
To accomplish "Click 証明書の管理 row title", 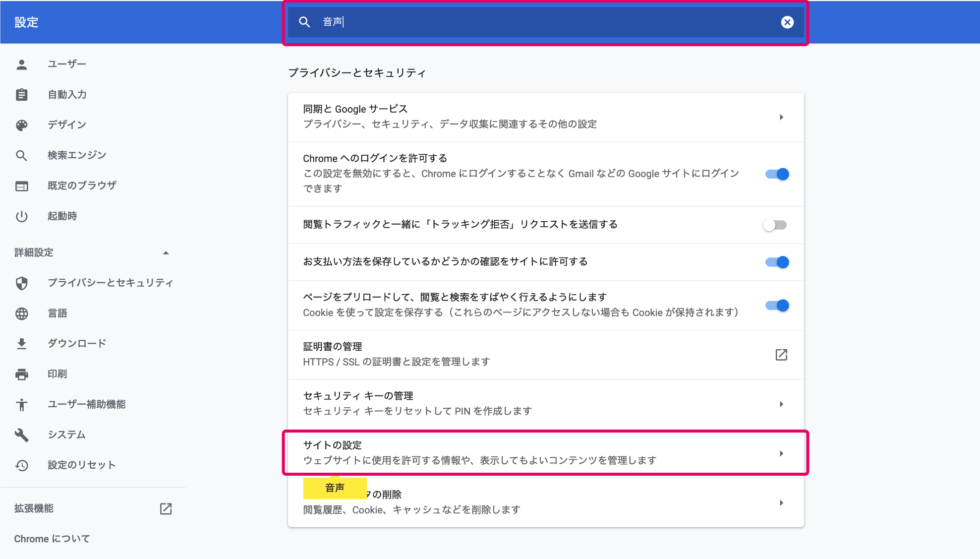I will 333,347.
